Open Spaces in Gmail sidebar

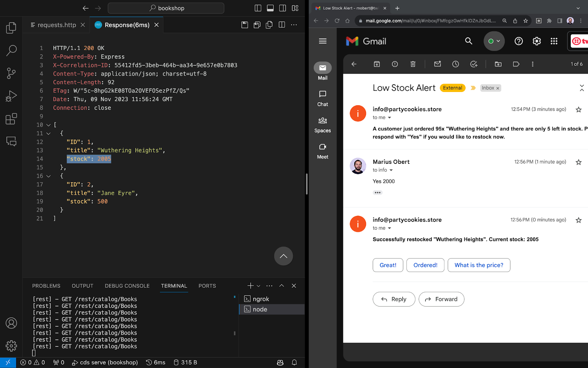(x=323, y=125)
